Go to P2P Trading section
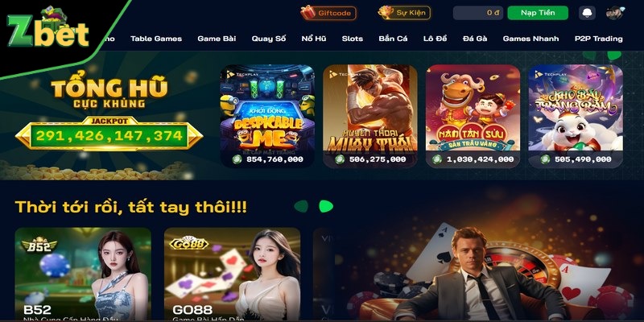Viewport: 644px width, 322px height. (x=598, y=39)
